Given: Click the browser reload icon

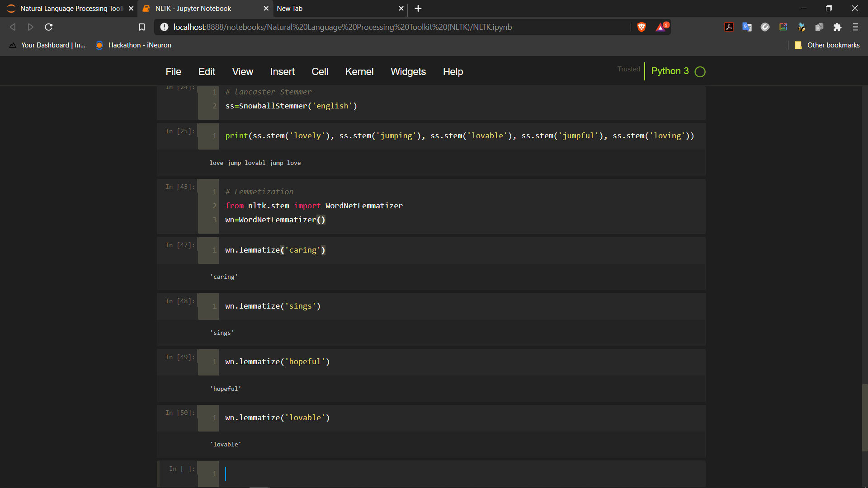Looking at the screenshot, I should 49,27.
